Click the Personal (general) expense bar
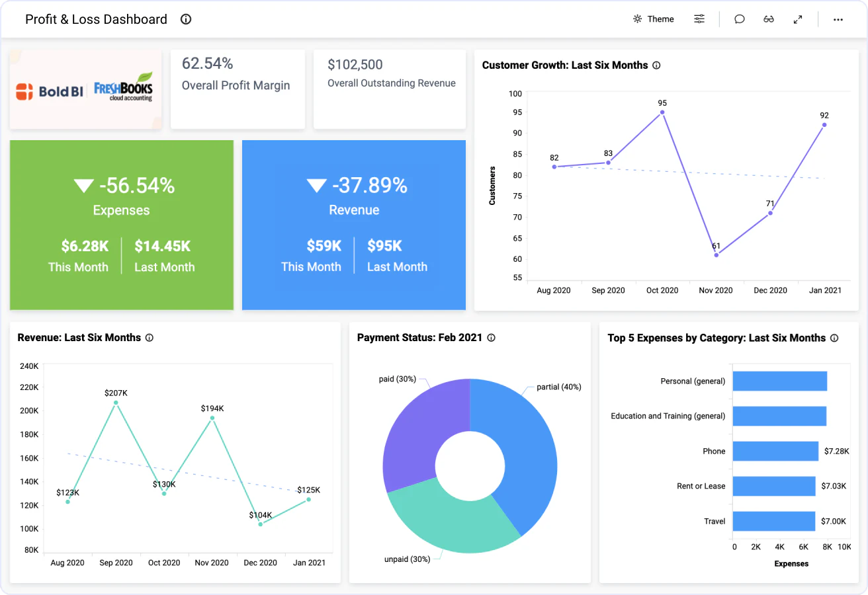The image size is (868, 595). [x=780, y=381]
